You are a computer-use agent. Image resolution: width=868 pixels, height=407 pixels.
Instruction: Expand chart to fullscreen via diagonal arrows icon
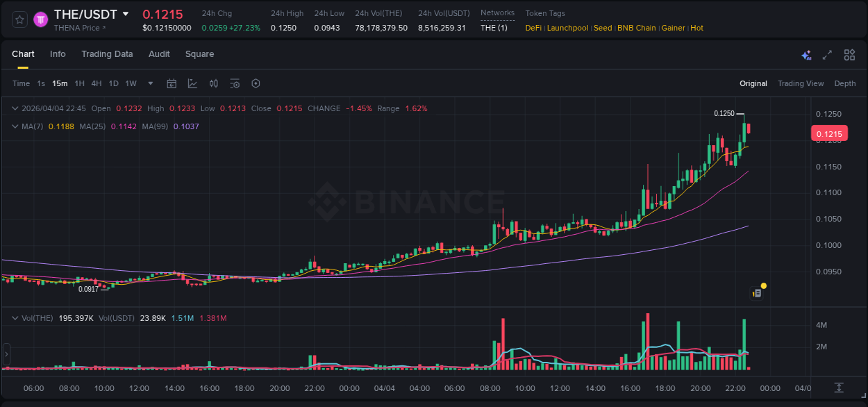pos(827,54)
